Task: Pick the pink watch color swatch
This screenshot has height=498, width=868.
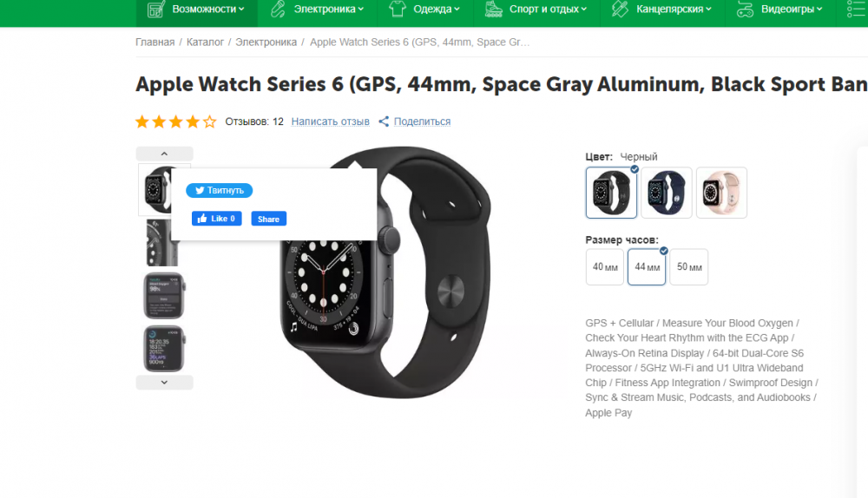Action: click(x=721, y=193)
